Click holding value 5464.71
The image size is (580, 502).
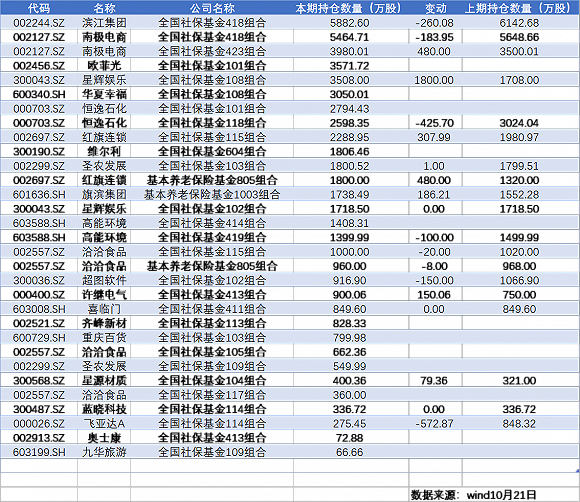point(350,37)
